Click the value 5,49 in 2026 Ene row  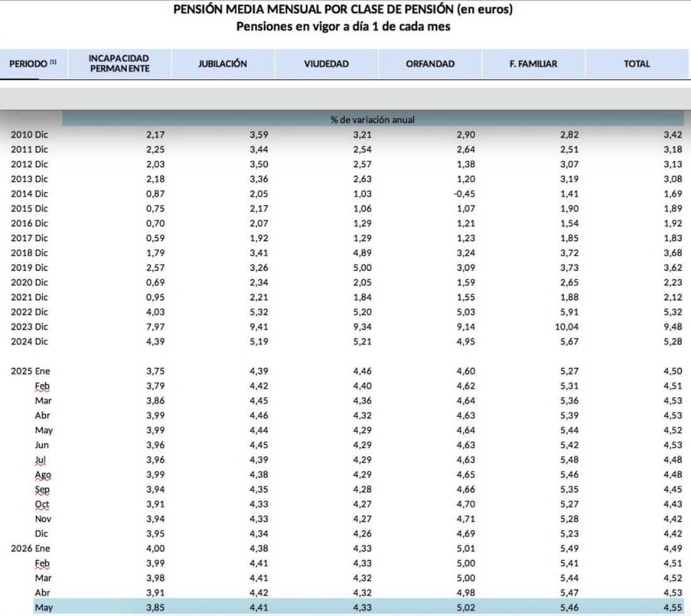[569, 549]
